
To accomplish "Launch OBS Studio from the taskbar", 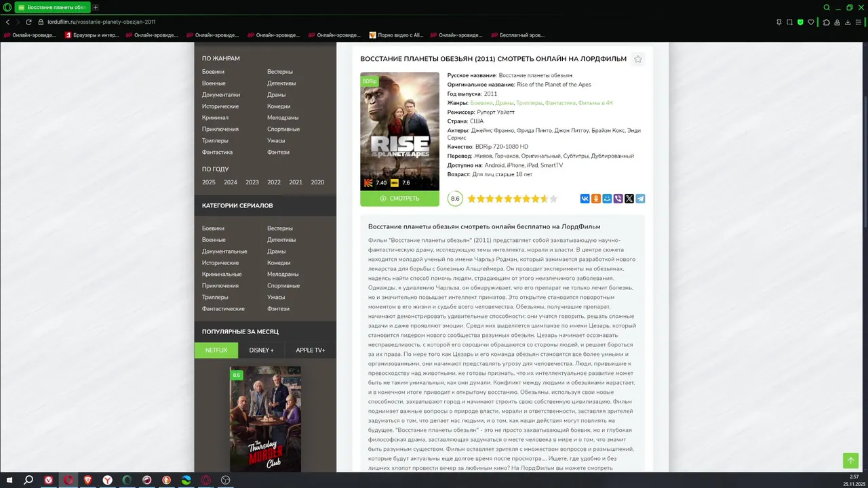I will 226,480.
